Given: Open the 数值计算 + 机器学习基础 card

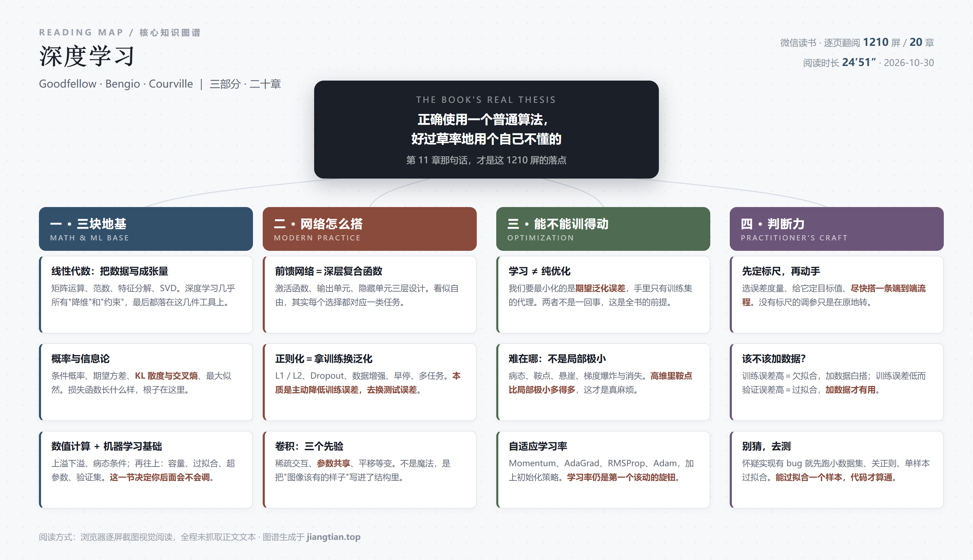Looking at the screenshot, I should pyautogui.click(x=146, y=470).
